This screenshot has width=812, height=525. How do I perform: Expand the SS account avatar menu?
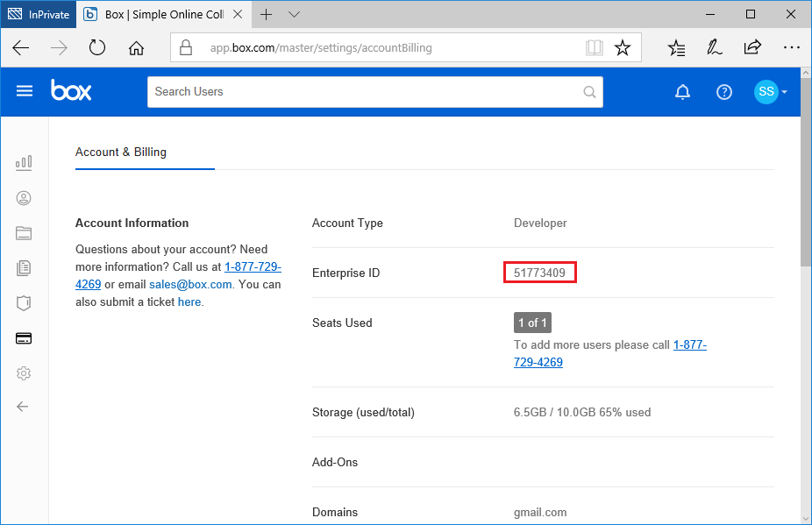click(770, 92)
